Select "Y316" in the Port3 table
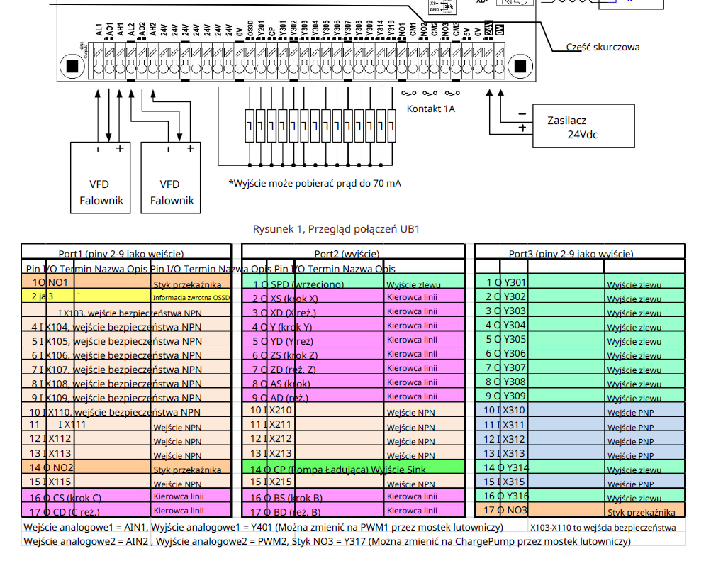 517,496
